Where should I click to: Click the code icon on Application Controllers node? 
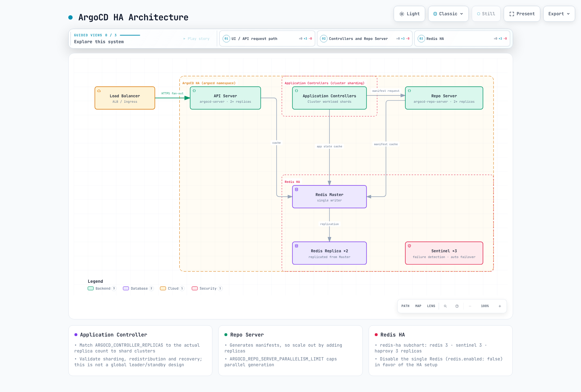[x=296, y=91]
